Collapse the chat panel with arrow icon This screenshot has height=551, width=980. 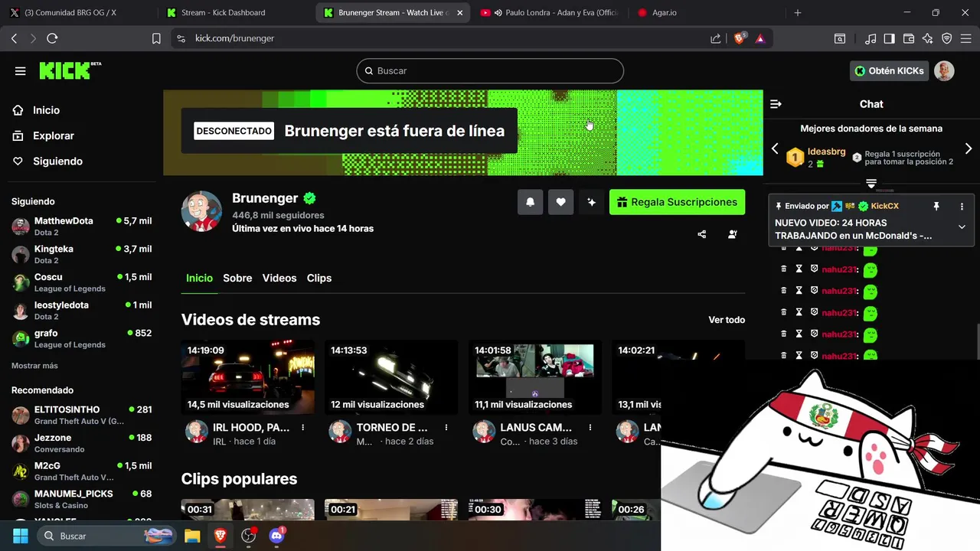pos(776,104)
